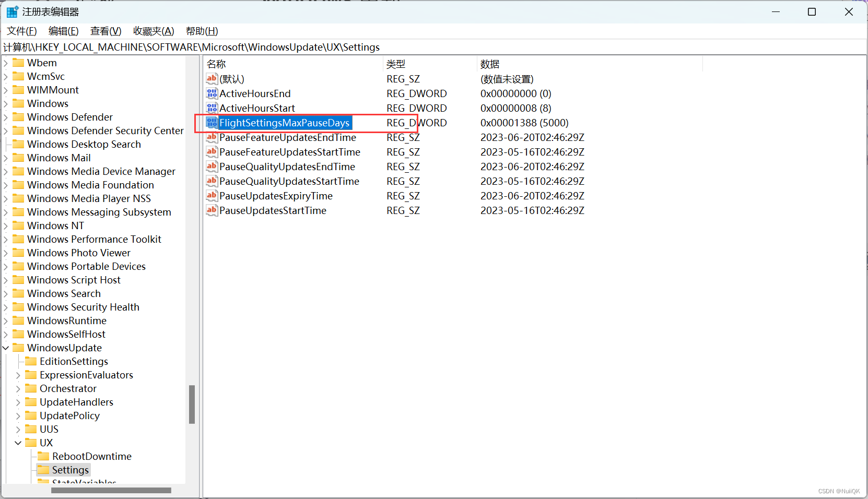Maximize the Registry Editor window

pos(812,11)
